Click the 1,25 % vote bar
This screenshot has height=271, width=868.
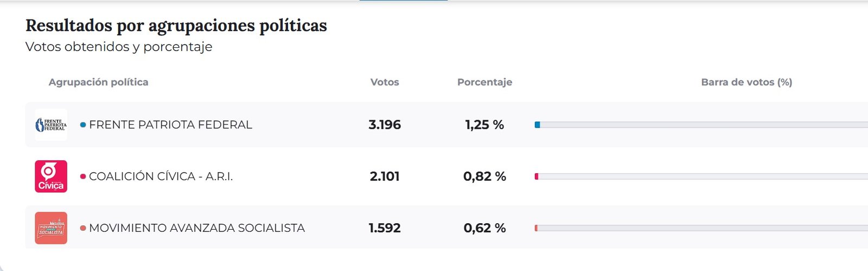701,125
